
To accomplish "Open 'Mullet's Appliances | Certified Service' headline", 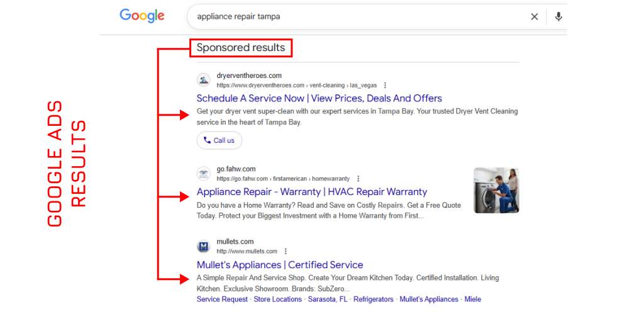I will point(280,264).
